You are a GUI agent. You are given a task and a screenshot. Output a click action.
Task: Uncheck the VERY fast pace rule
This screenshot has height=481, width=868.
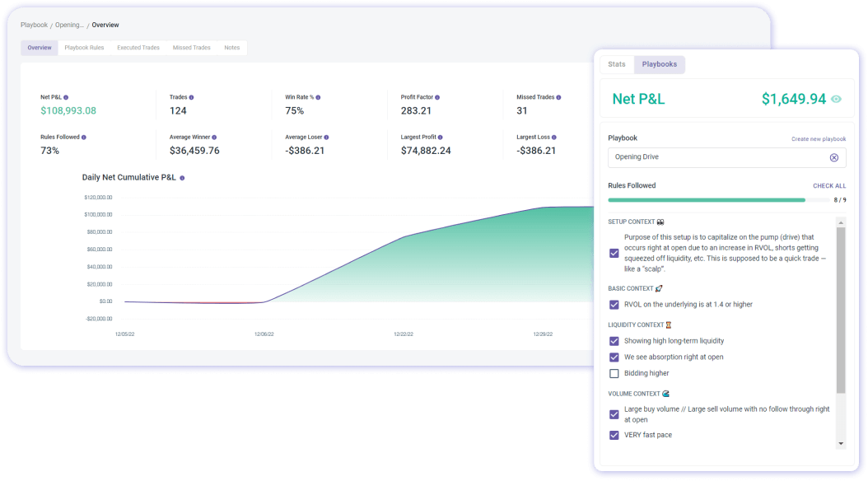[614, 435]
